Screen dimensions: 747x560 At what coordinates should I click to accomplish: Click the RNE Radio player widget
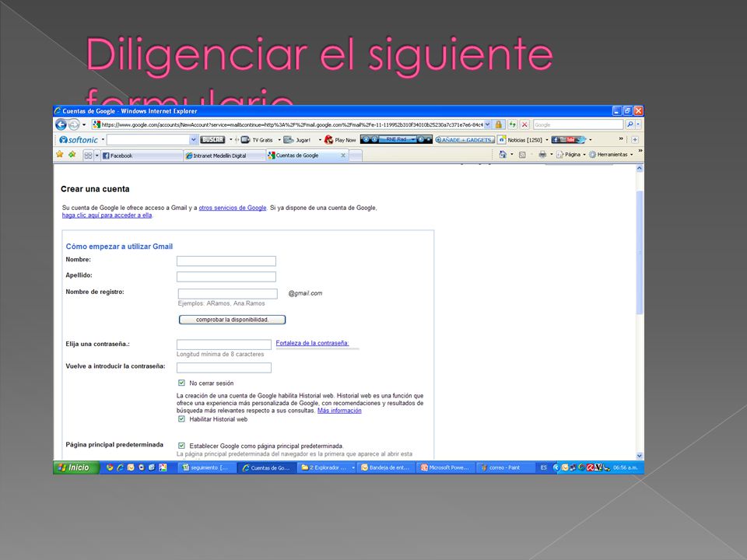[396, 139]
